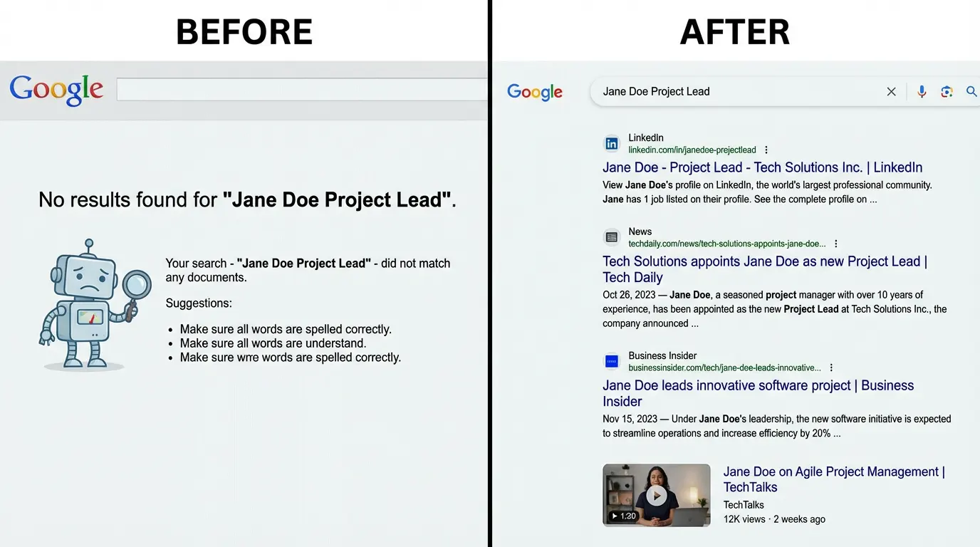Click the Google logo on the Before page

[x=56, y=89]
